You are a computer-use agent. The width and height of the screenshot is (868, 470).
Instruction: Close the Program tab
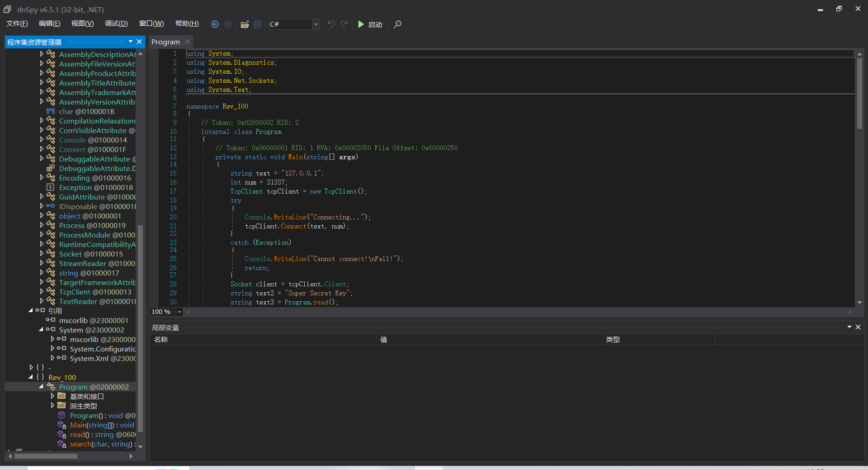(188, 42)
